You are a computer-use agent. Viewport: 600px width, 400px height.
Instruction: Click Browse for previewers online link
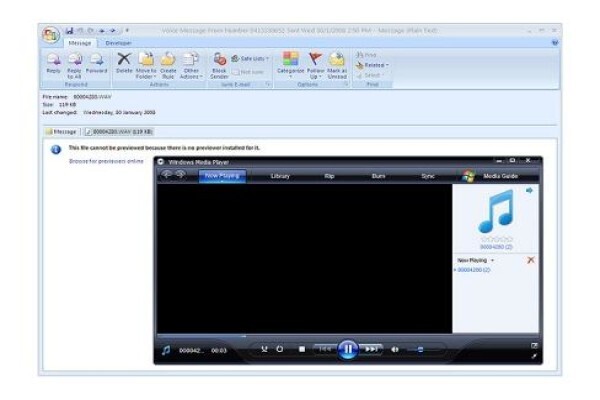point(106,161)
